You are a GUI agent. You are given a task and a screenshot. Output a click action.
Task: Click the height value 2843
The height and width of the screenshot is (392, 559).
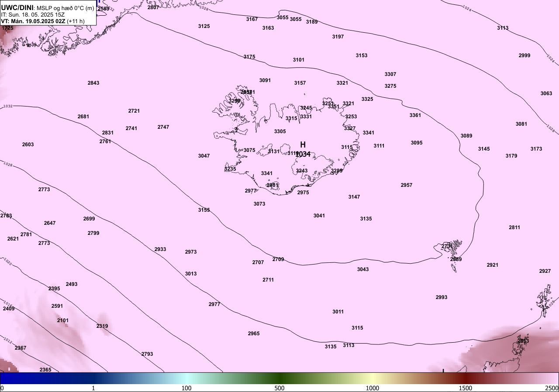(93, 83)
